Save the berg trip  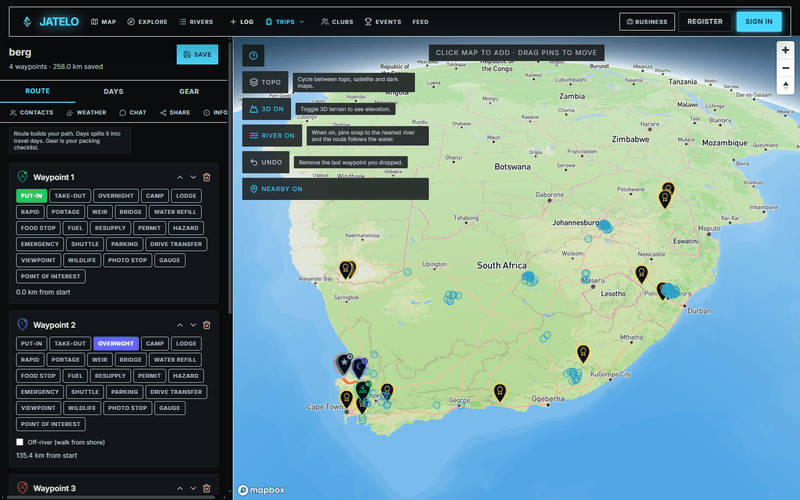click(x=197, y=55)
